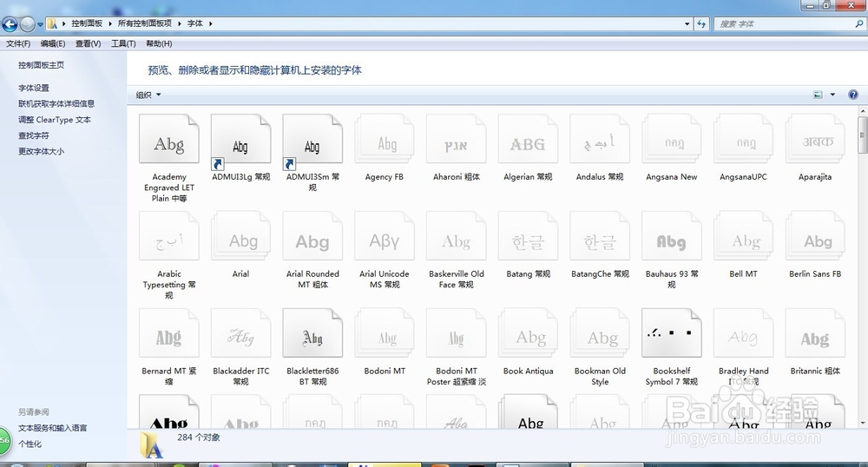Select the Agency FB font icon
868x467 pixels.
pos(385,140)
